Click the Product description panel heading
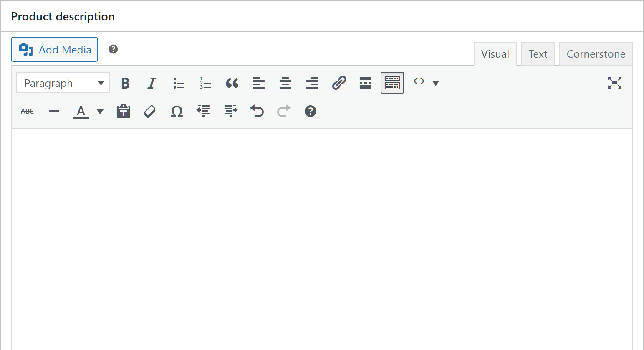644x350 pixels. [63, 17]
